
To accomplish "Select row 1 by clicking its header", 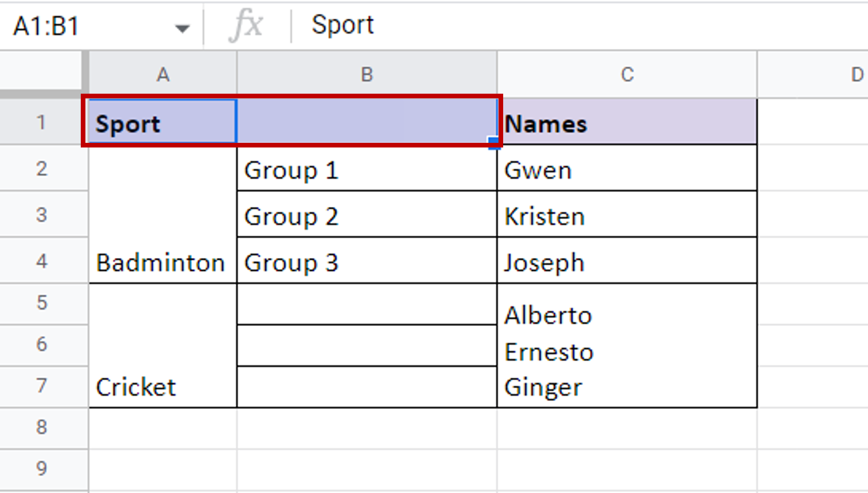I will point(42,123).
